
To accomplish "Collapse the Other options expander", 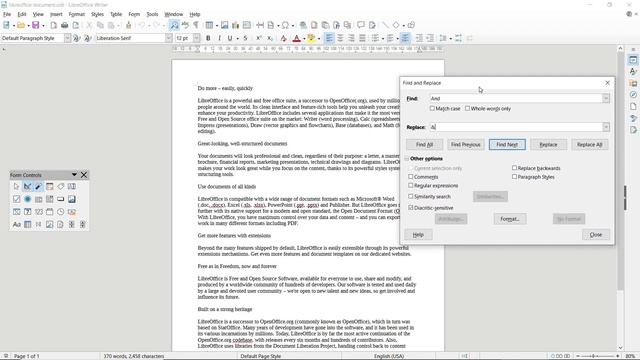I will coord(407,158).
